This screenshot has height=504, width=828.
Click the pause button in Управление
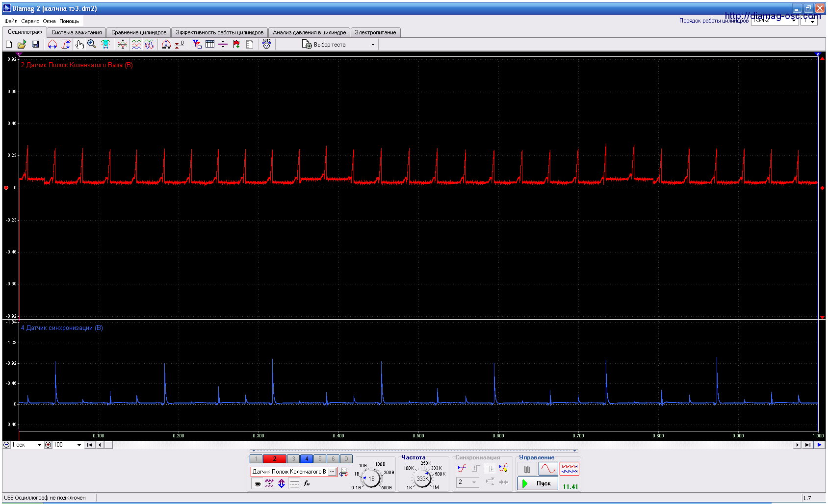(527, 469)
